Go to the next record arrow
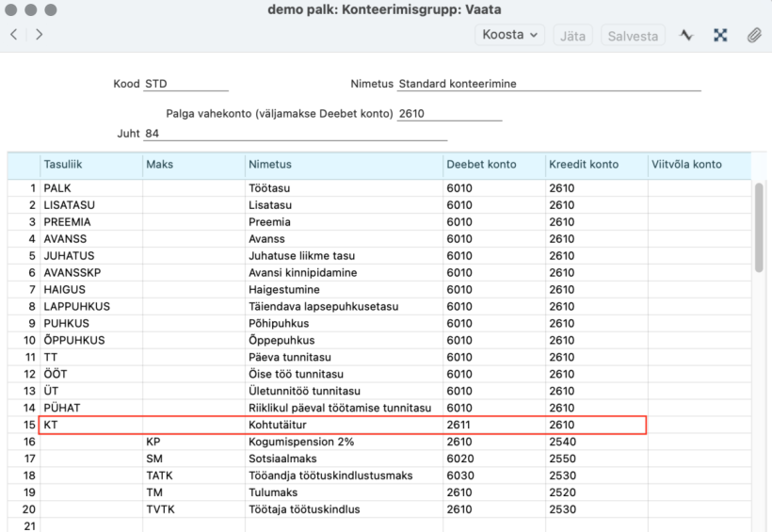 click(x=39, y=35)
